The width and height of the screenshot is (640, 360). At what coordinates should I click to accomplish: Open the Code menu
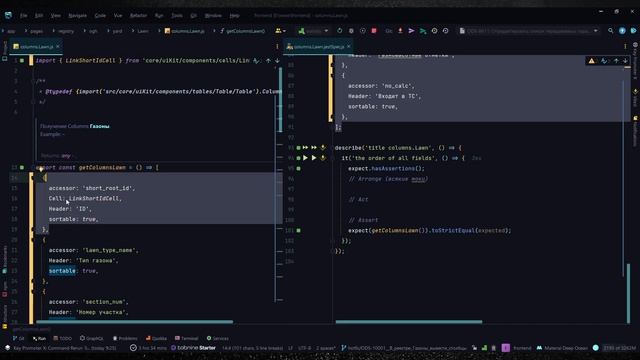tap(100, 16)
